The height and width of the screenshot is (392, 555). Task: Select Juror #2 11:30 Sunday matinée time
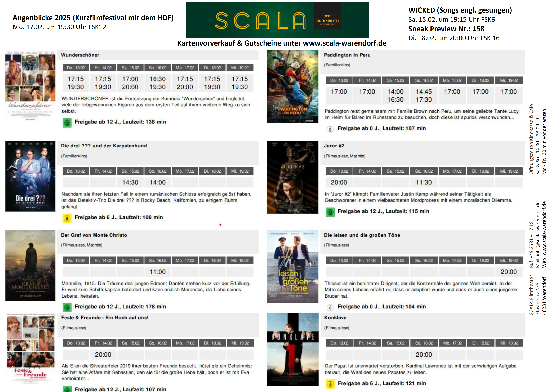tap(424, 183)
